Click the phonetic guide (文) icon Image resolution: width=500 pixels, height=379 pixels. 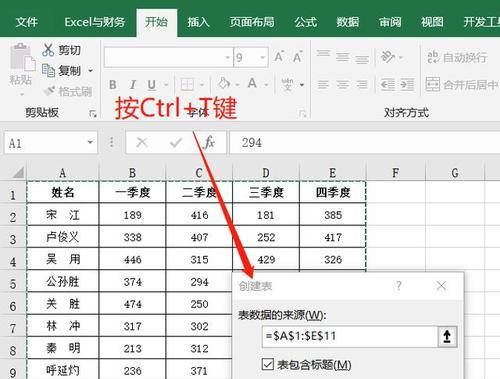click(287, 84)
